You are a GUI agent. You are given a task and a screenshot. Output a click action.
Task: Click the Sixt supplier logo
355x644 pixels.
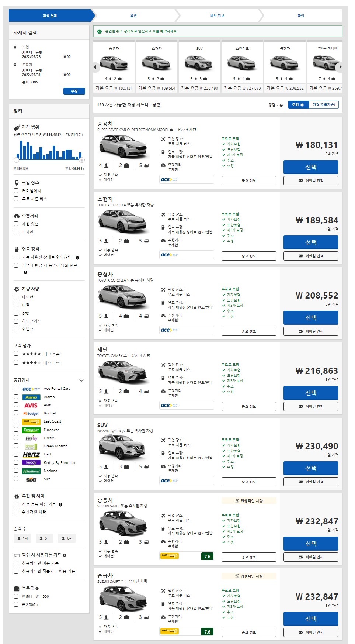click(x=31, y=479)
